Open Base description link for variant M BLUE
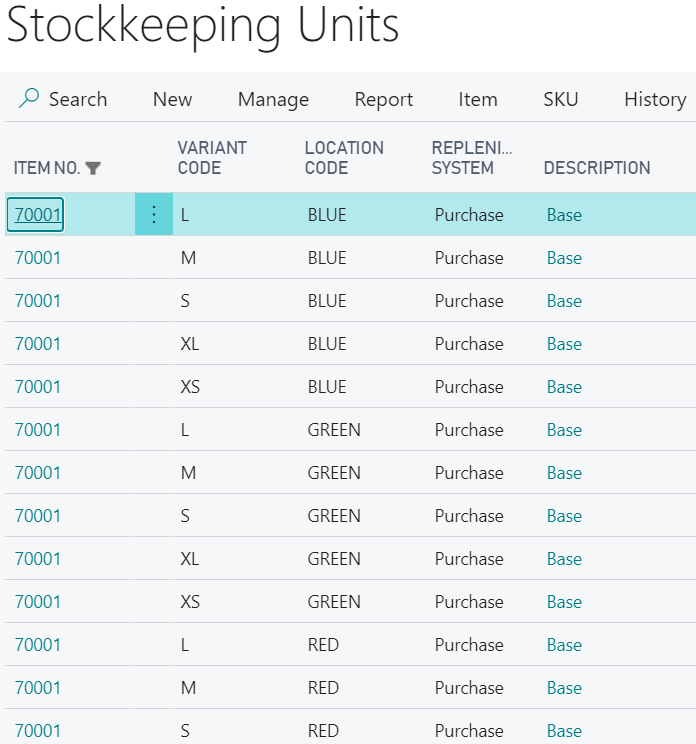 click(x=564, y=258)
